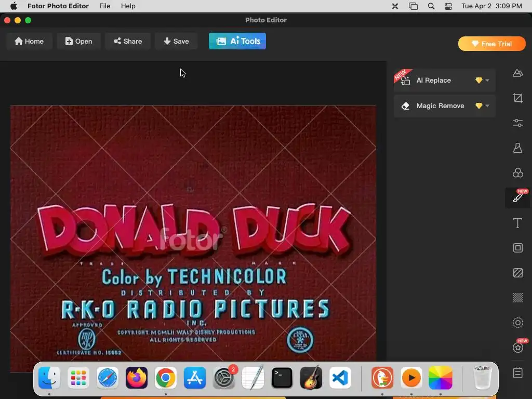
Task: Open DuckDuckGo from the Dock
Action: [x=382, y=378]
